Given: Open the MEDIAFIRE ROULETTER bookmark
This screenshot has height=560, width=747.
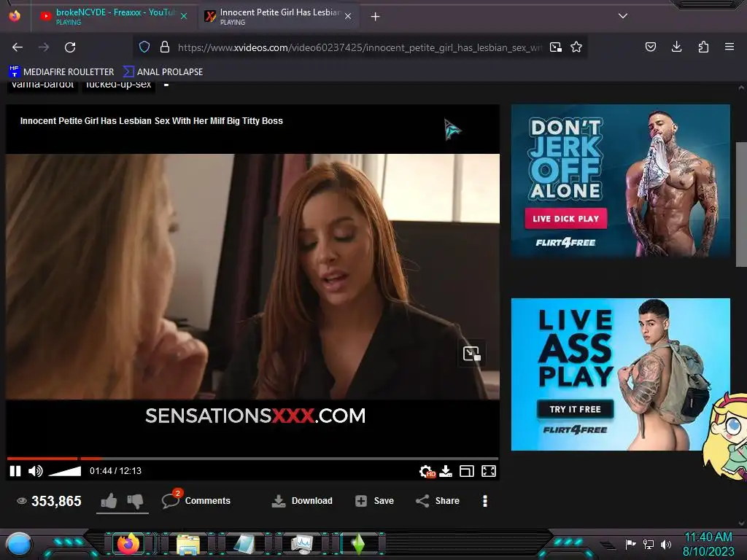Looking at the screenshot, I should tap(61, 72).
